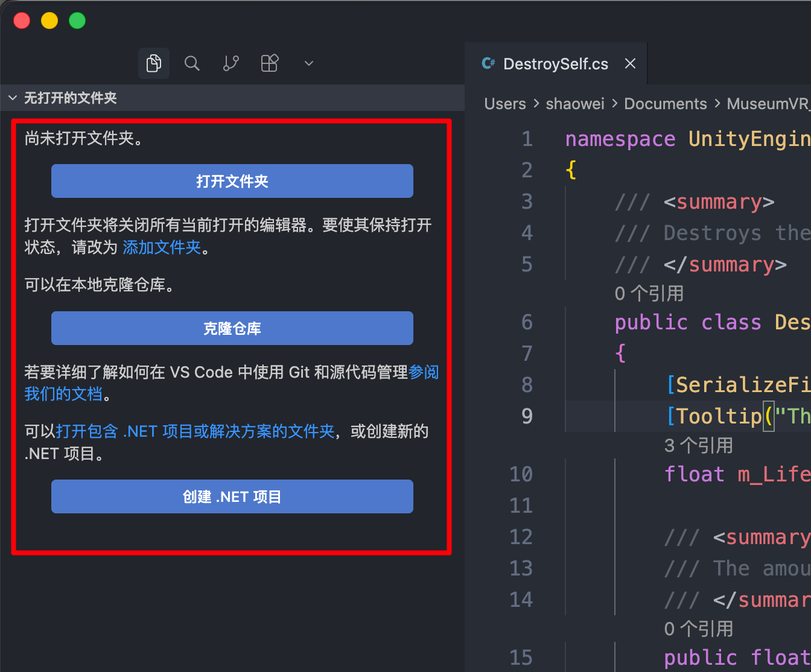The width and height of the screenshot is (811, 672).
Task: Click the additional views chevron in the activity bar
Action: [308, 63]
